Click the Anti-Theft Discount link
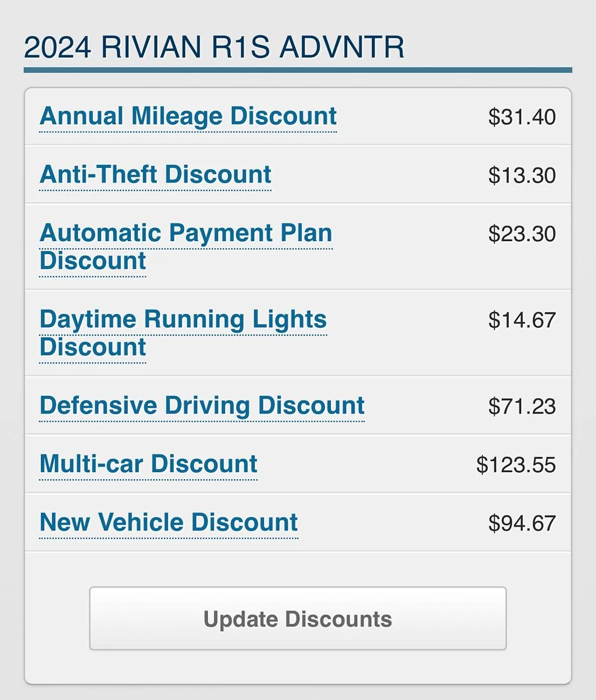The image size is (596, 700). (156, 174)
